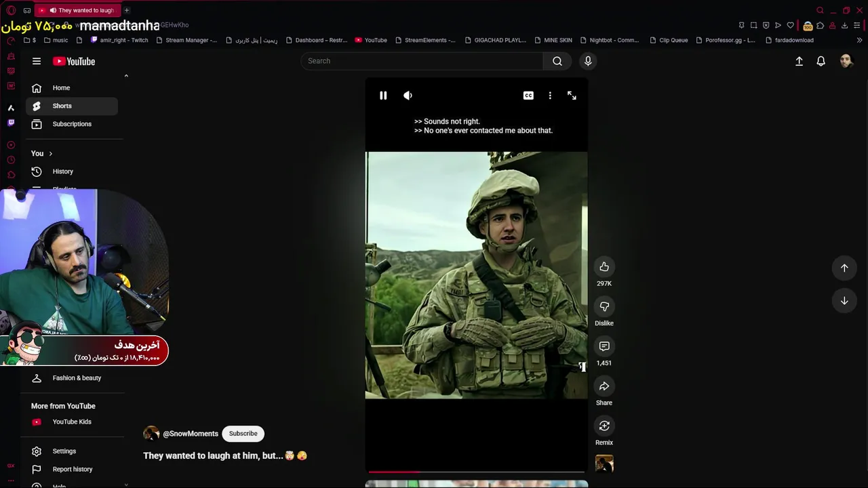Open the 1,451 comments panel
Image resolution: width=868 pixels, height=488 pixels.
[x=604, y=346]
